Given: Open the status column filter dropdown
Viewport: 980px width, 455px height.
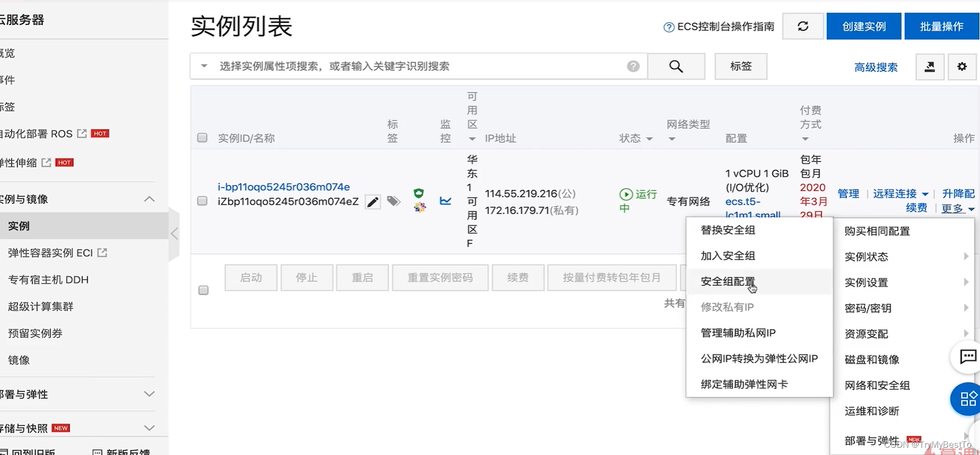Looking at the screenshot, I should click(649, 139).
